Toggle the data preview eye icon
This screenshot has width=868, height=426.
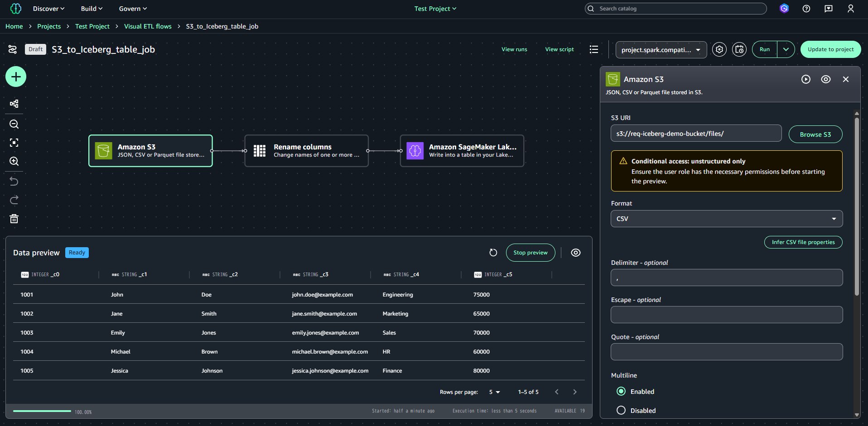[x=575, y=253]
